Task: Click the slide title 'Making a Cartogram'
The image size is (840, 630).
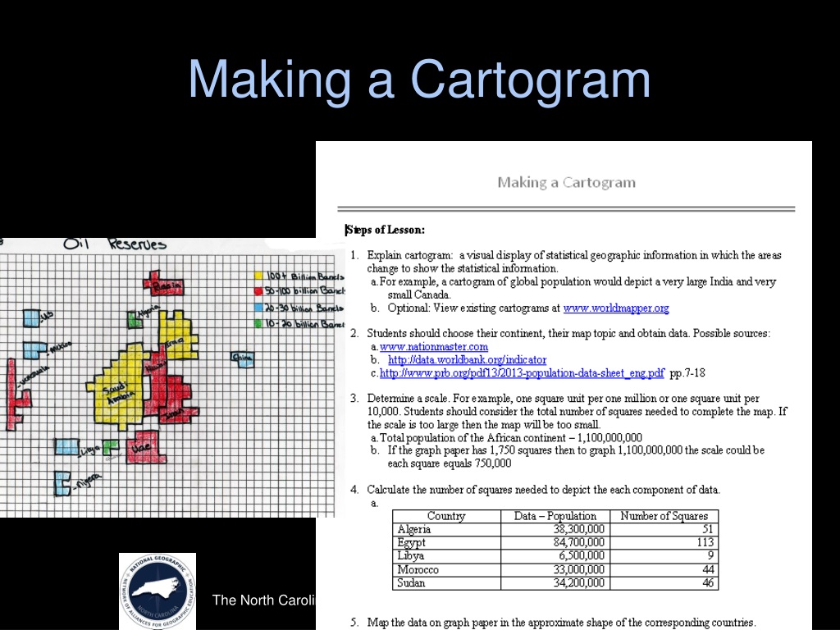Action: [419, 79]
